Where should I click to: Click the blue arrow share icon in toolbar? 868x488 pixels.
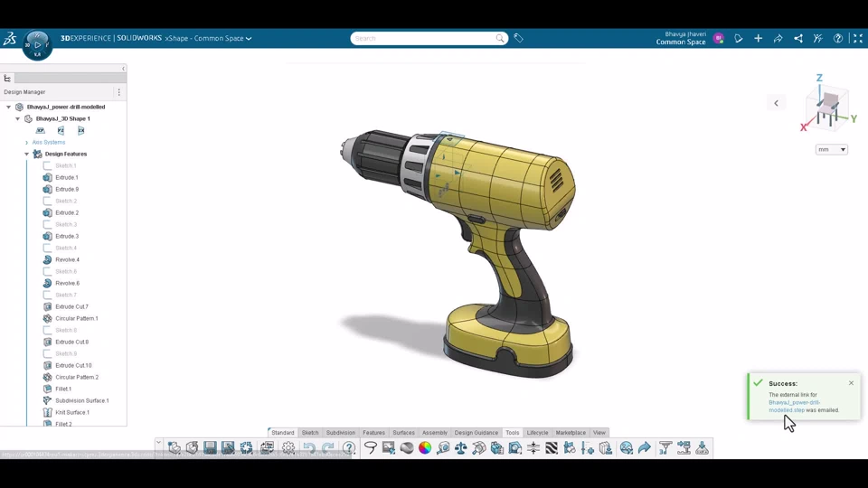pyautogui.click(x=645, y=447)
